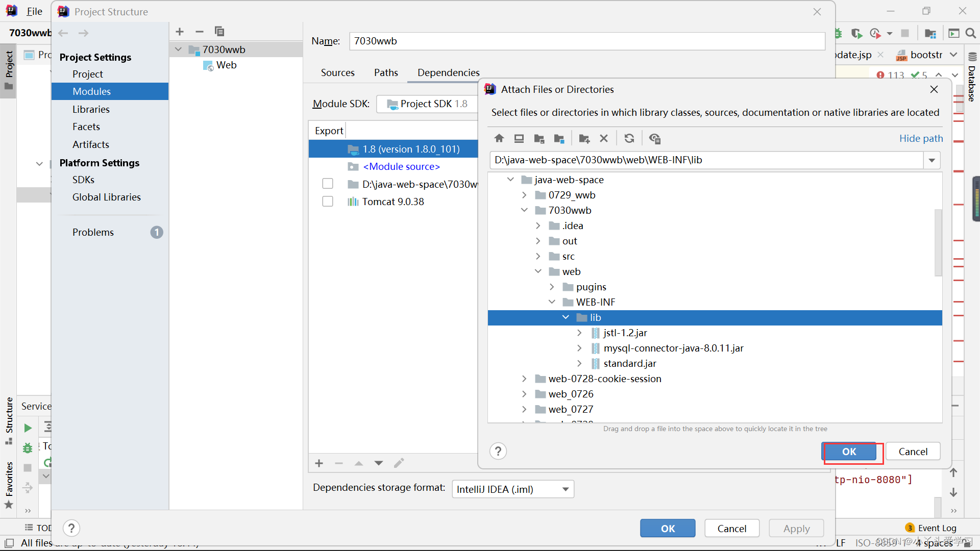Image resolution: width=980 pixels, height=551 pixels.
Task: Expand the .idea folder
Action: click(x=538, y=226)
